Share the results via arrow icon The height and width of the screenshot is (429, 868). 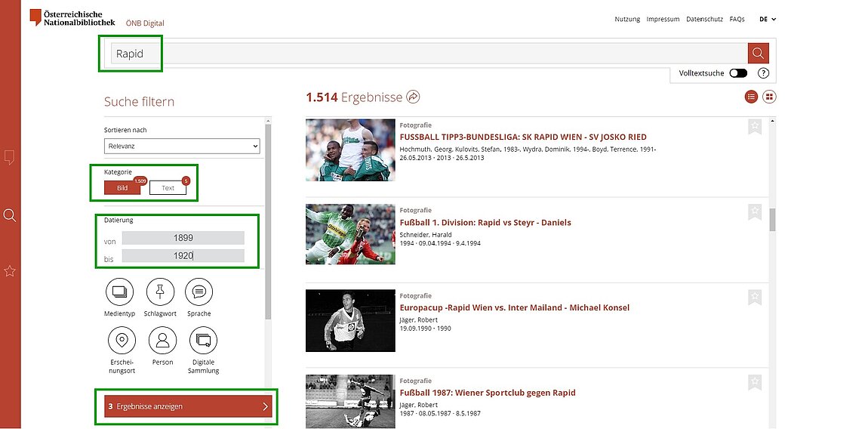coord(413,97)
